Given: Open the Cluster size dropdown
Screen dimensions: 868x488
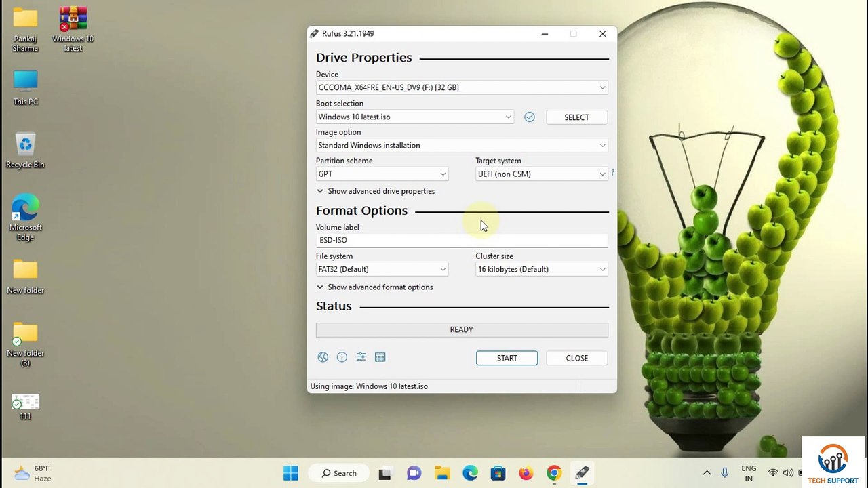Looking at the screenshot, I should [x=542, y=269].
